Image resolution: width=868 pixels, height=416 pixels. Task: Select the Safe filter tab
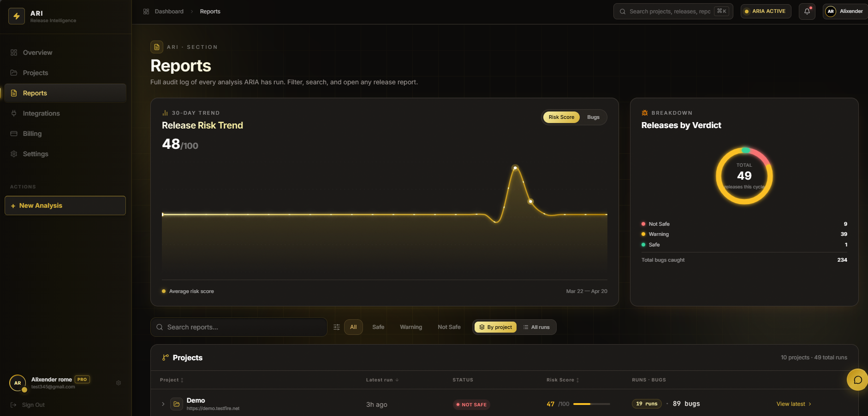(x=378, y=327)
